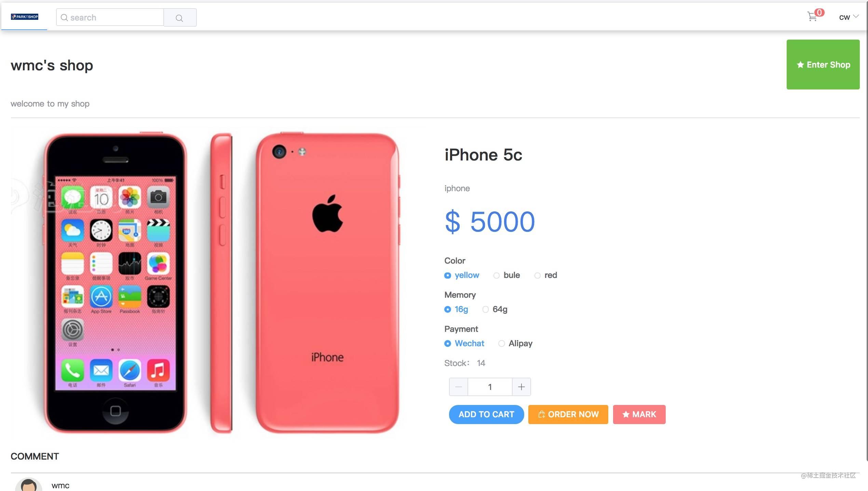The image size is (868, 491).
Task: Click the ADD TO CART button icon
Action: tap(487, 414)
